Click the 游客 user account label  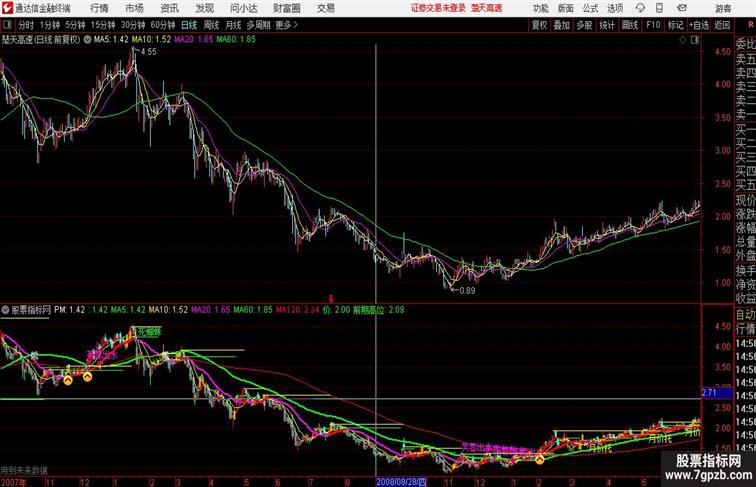coord(723,8)
